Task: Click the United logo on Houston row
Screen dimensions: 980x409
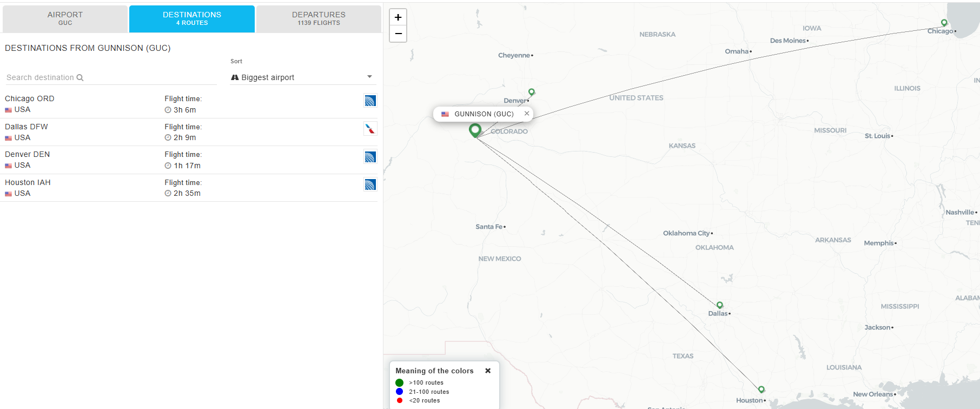Action: (x=370, y=184)
